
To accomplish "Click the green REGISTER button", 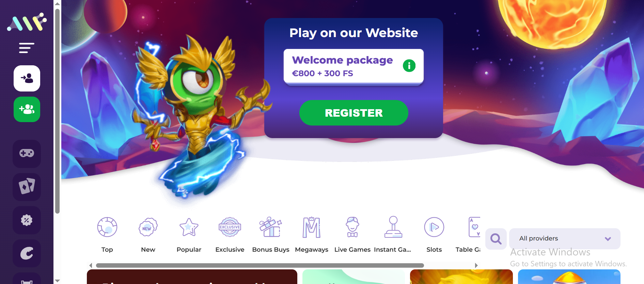I will click(354, 113).
